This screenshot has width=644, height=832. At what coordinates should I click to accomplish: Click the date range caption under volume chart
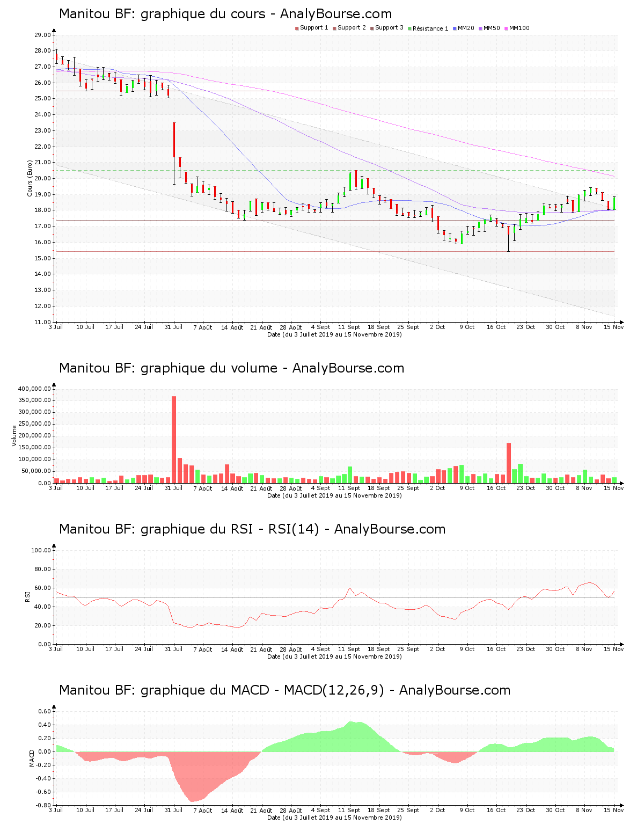(x=334, y=495)
